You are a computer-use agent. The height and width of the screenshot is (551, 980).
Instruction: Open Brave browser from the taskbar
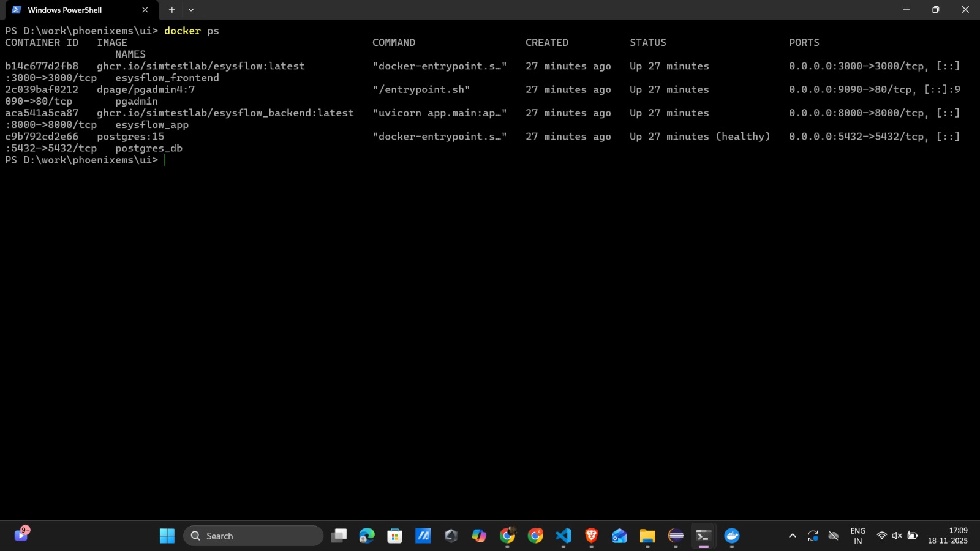tap(592, 536)
